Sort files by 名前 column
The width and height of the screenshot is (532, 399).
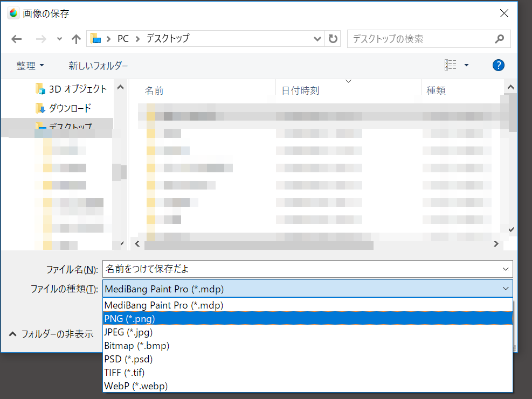click(x=154, y=90)
